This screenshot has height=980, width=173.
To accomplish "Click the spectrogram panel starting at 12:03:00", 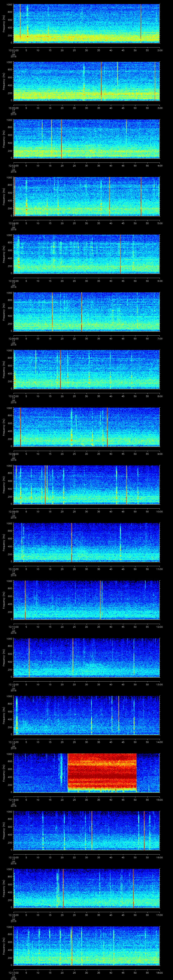I will pos(86,139).
